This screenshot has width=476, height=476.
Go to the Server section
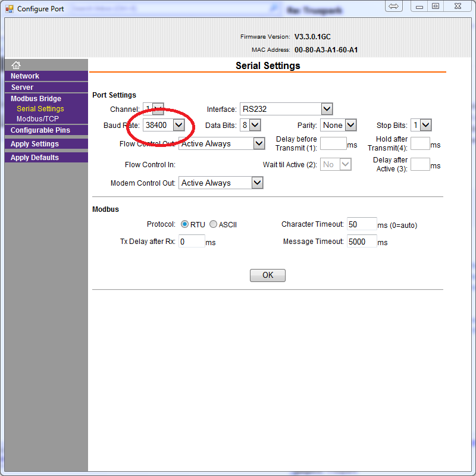click(22, 87)
